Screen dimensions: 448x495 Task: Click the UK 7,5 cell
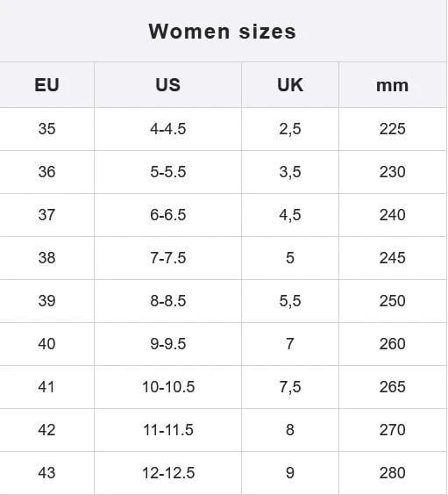click(x=290, y=387)
